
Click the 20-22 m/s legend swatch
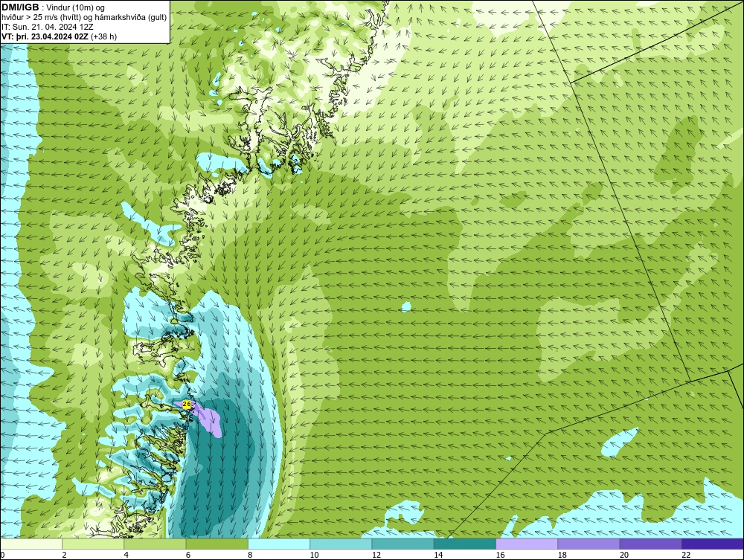(x=650, y=544)
